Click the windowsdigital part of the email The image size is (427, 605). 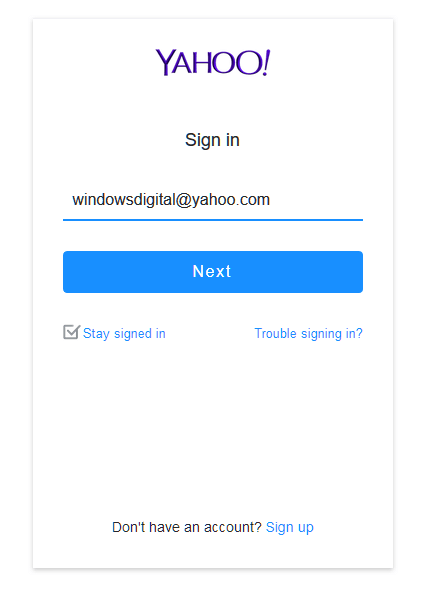pyautogui.click(x=123, y=200)
